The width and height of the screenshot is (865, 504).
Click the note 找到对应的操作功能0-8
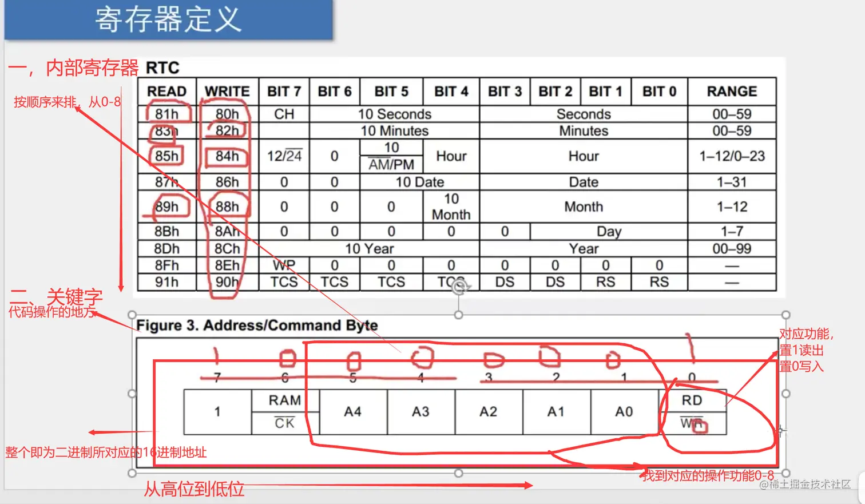pyautogui.click(x=708, y=475)
